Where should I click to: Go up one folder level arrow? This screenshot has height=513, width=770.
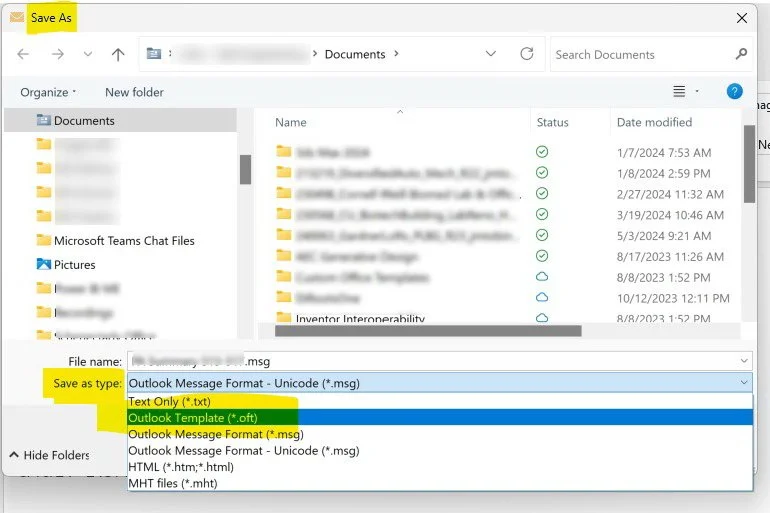(118, 54)
